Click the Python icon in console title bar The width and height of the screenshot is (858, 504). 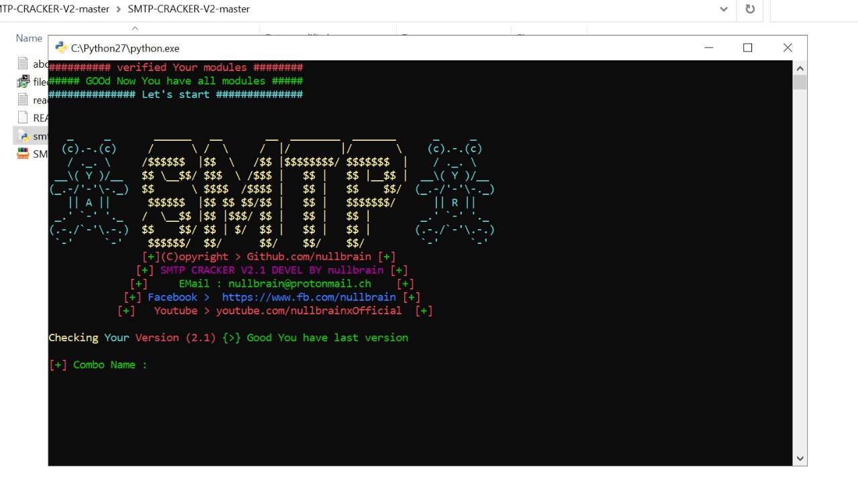click(61, 48)
